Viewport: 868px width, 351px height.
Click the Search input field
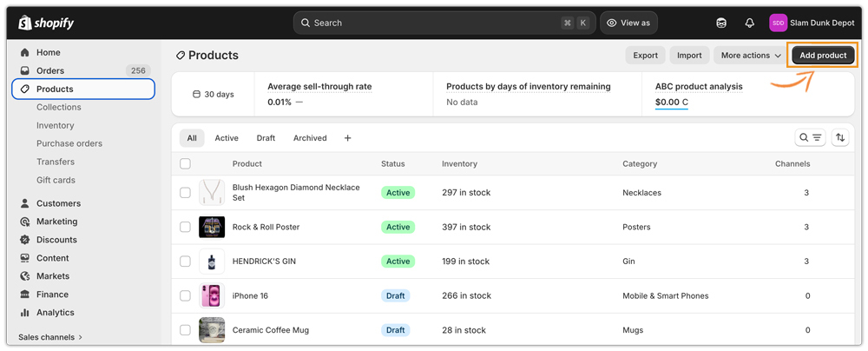pos(444,23)
